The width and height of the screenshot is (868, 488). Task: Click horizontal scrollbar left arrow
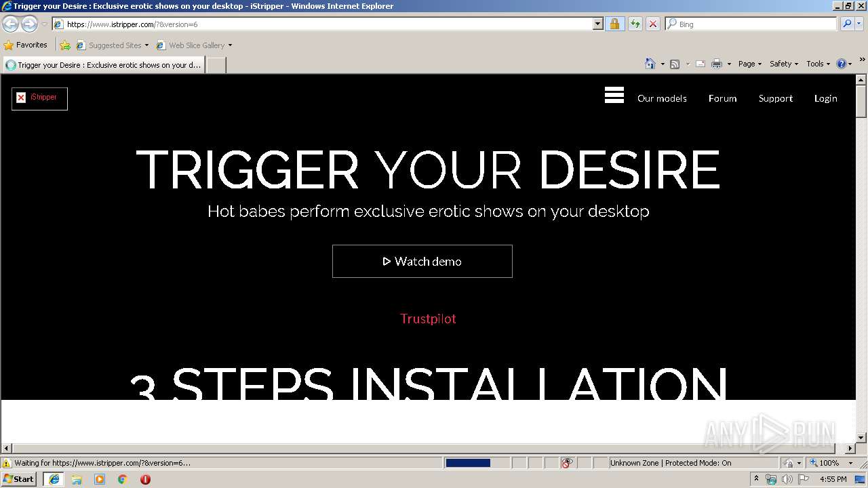[7, 449]
